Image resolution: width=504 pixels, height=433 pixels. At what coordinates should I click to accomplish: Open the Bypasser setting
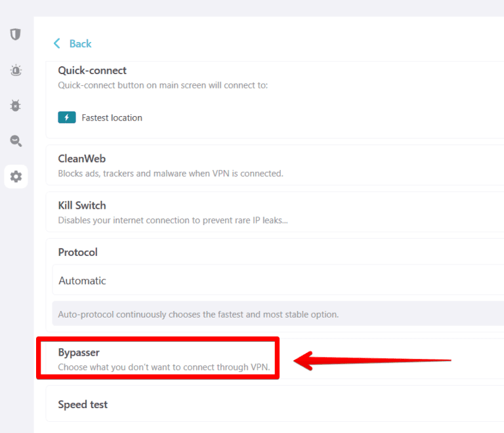coord(79,353)
